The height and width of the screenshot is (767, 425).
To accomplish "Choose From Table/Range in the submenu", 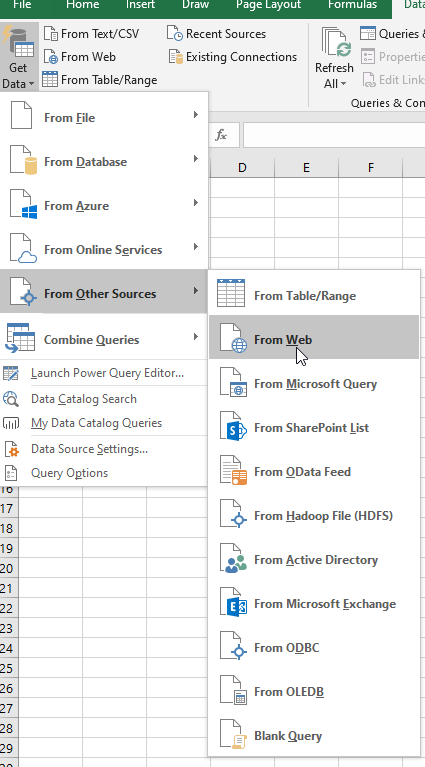I will (x=314, y=293).
